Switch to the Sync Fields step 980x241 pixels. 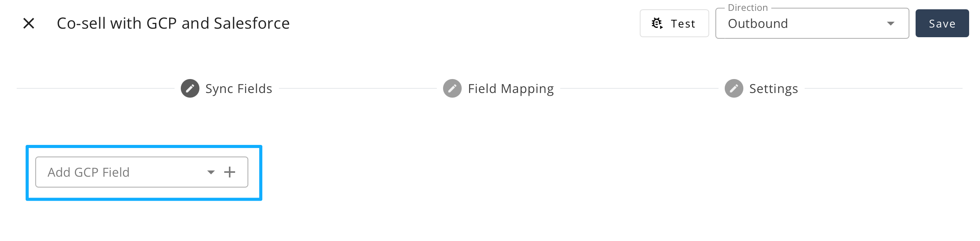[x=239, y=89]
